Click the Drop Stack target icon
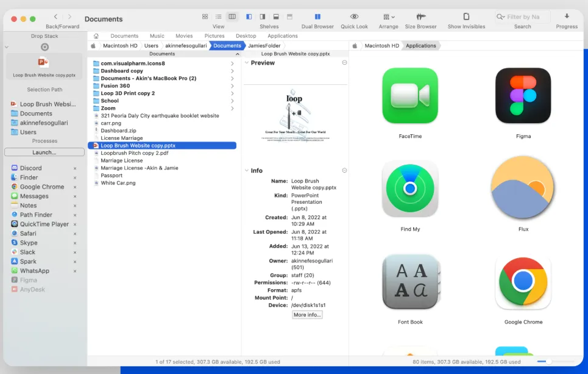Viewport: 588px width, 374px height. pyautogui.click(x=44, y=47)
